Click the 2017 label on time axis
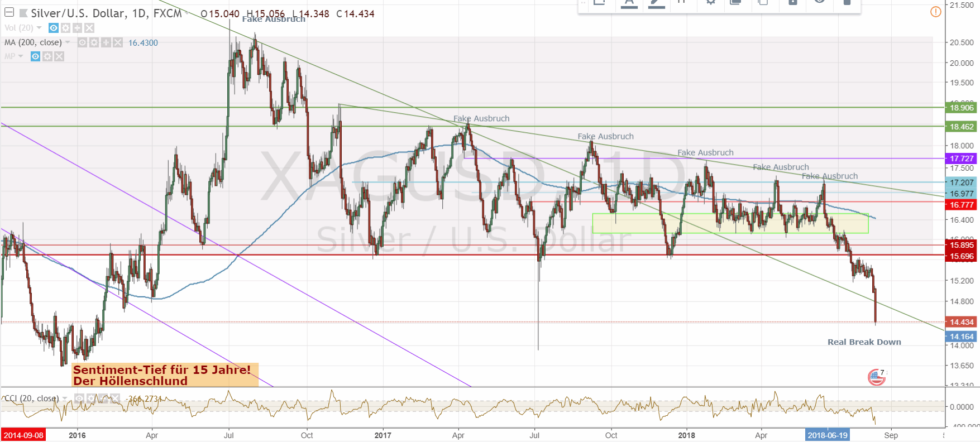980x442 pixels. 383,435
